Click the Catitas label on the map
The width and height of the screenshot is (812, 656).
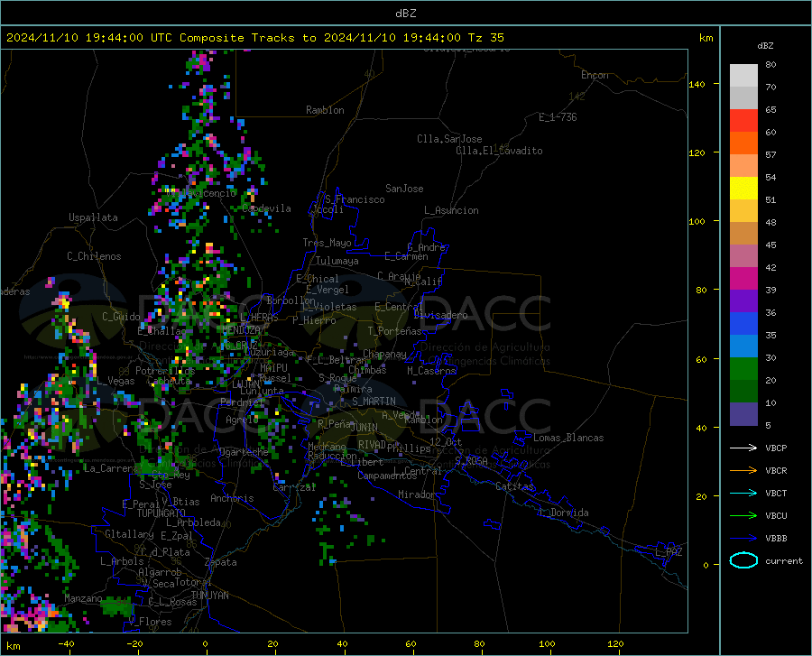click(514, 486)
